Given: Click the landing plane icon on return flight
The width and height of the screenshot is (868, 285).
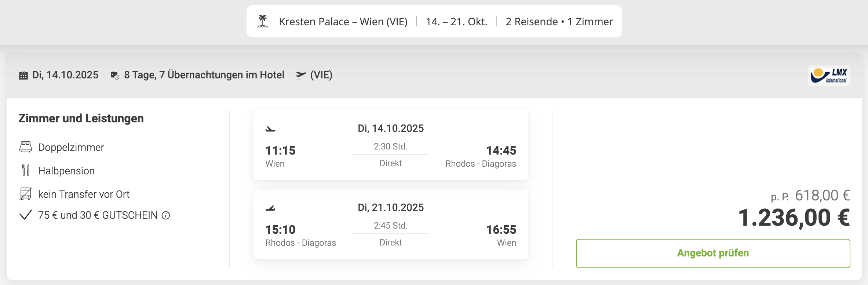Looking at the screenshot, I should point(270,208).
